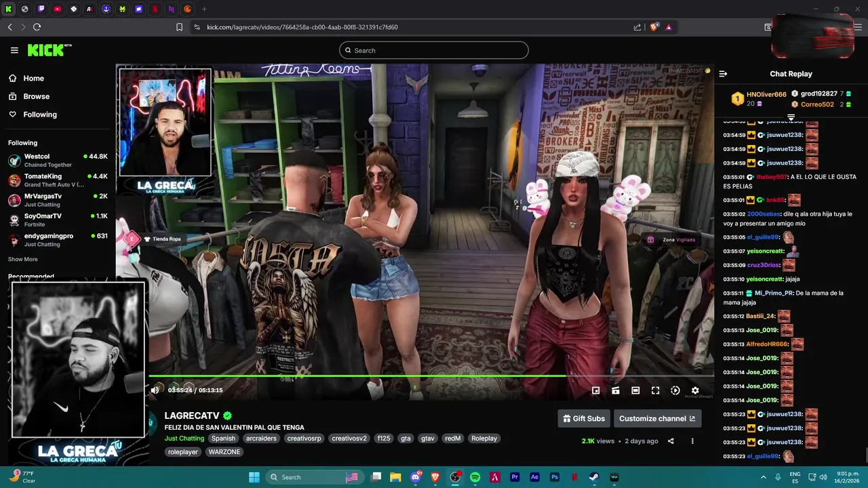Open endygamingpro channel in Following list
This screenshot has width=868, height=488.
(58, 239)
